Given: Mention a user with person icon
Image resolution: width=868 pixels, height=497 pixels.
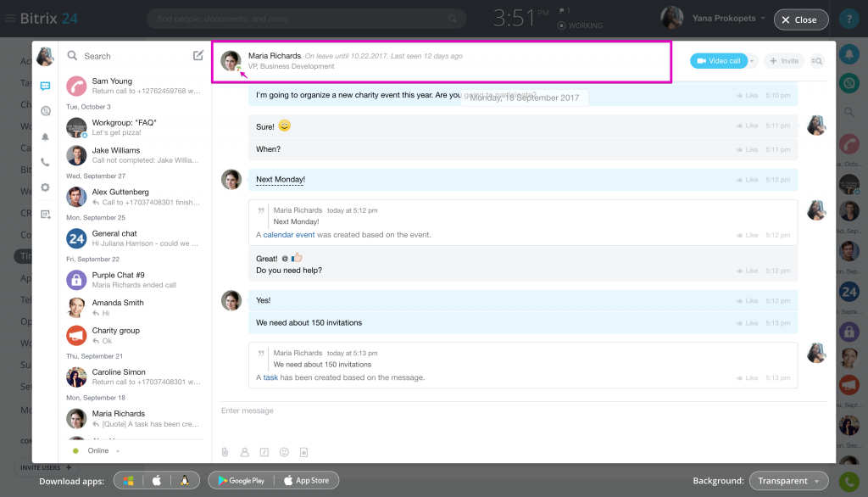Looking at the screenshot, I should click(x=245, y=452).
